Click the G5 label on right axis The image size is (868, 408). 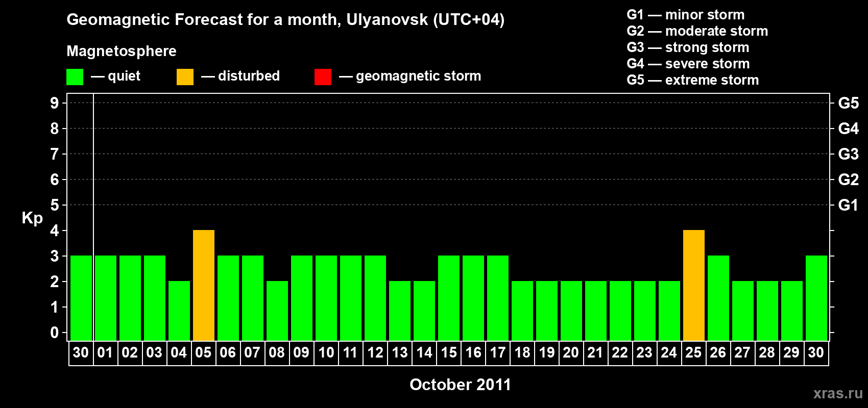click(849, 103)
